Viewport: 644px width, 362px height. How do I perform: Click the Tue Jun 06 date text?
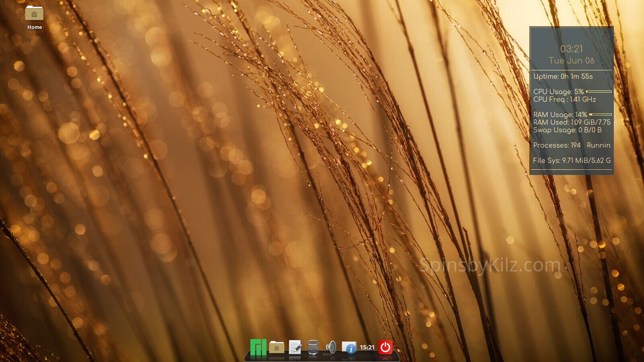(572, 61)
